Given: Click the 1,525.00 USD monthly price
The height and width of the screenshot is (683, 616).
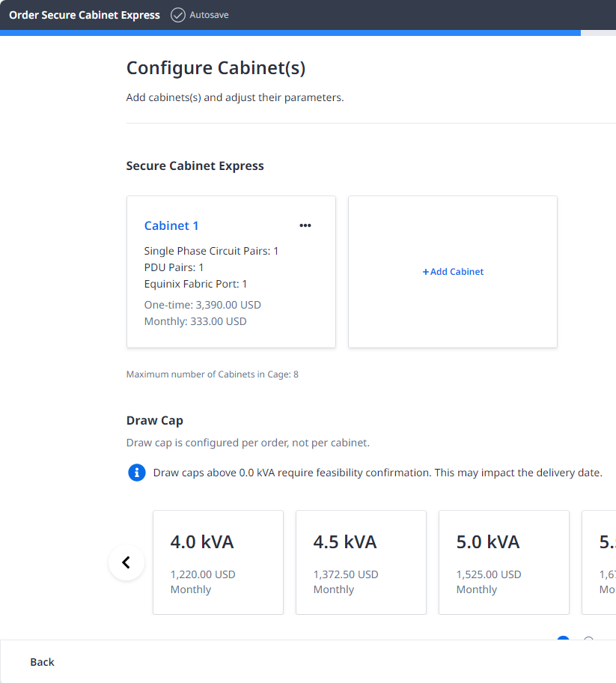Looking at the screenshot, I should pos(489,574).
